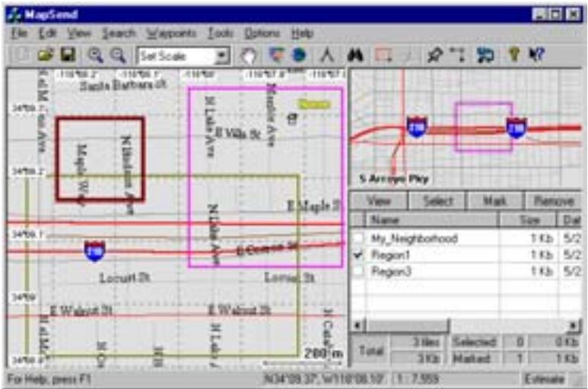This screenshot has width=588, height=389.
Task: Click the region list scrollbar left arrow
Action: coord(358,325)
